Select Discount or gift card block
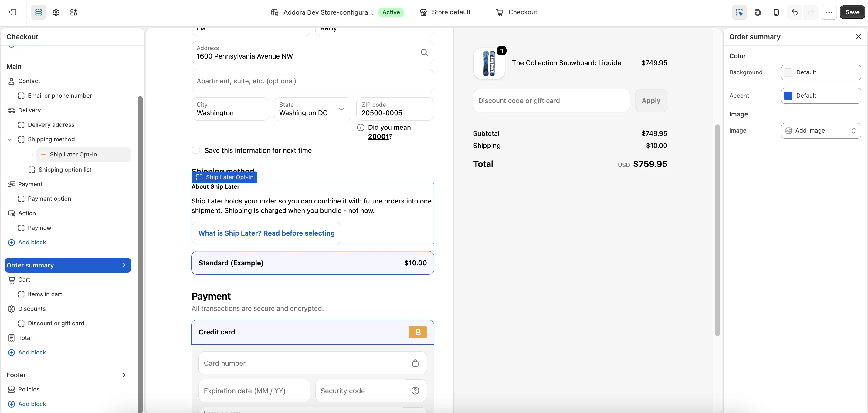Viewport: 868px width, 413px height. [x=56, y=324]
